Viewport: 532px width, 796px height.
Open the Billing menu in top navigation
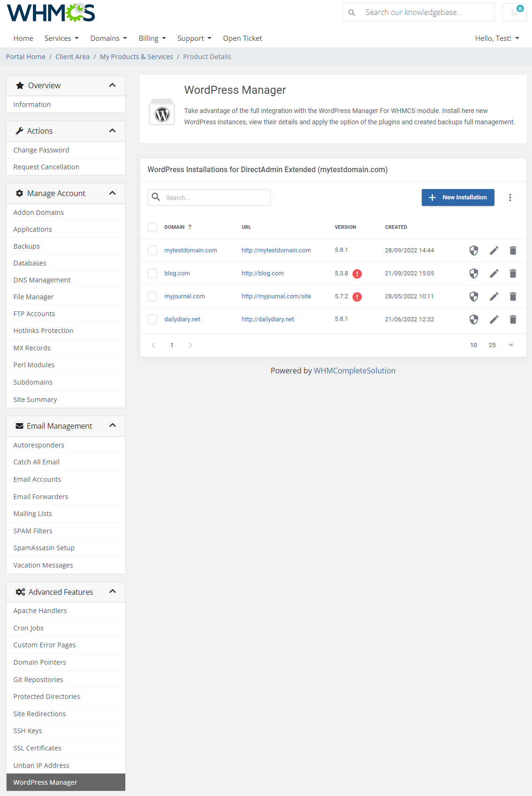[152, 38]
